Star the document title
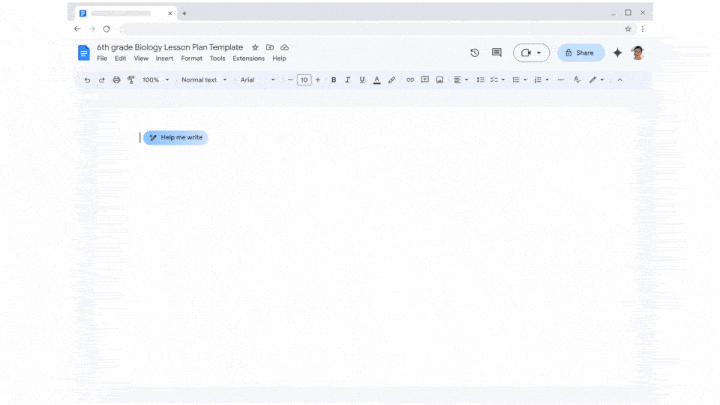The image size is (720, 405). coord(255,47)
